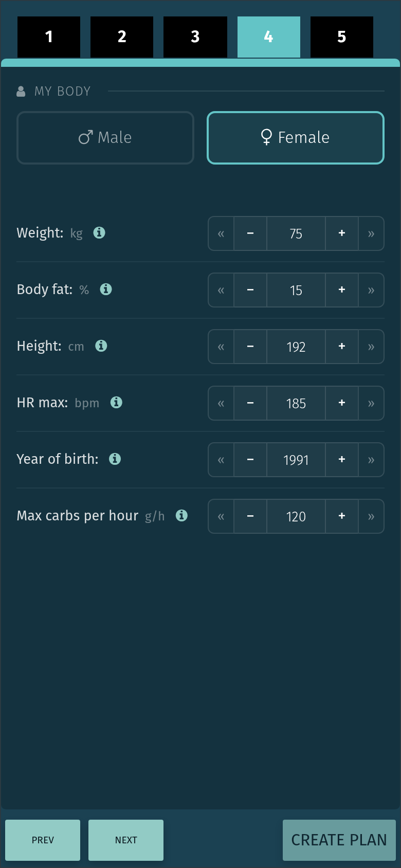This screenshot has width=401, height=868.
Task: Decrease Body fat with the minus icon
Action: click(x=250, y=290)
